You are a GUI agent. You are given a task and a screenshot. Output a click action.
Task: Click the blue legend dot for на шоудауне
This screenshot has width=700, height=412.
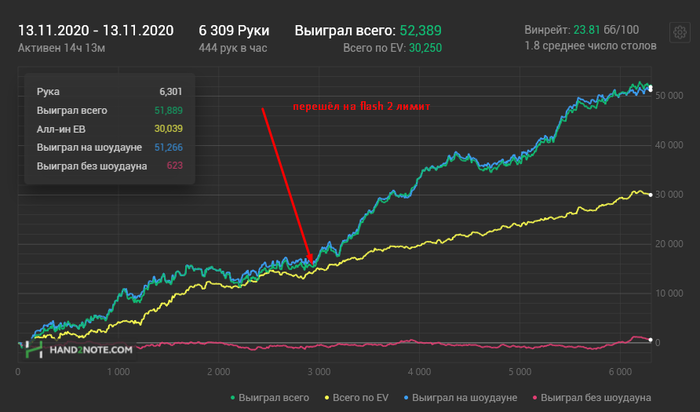click(x=406, y=397)
